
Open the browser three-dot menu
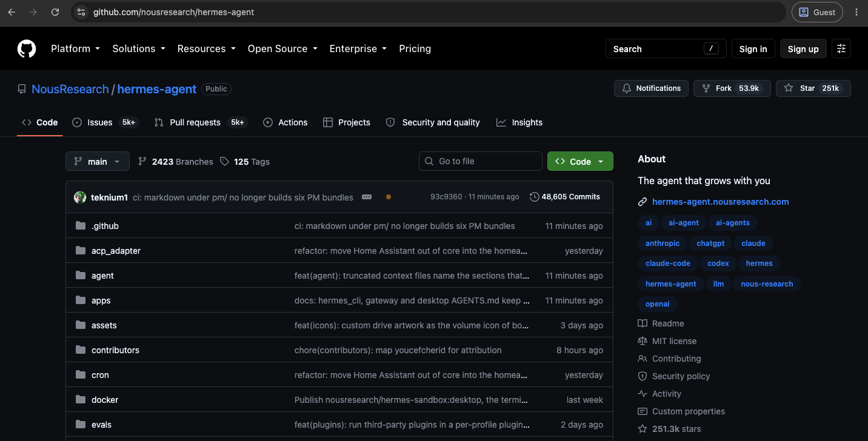(x=856, y=12)
